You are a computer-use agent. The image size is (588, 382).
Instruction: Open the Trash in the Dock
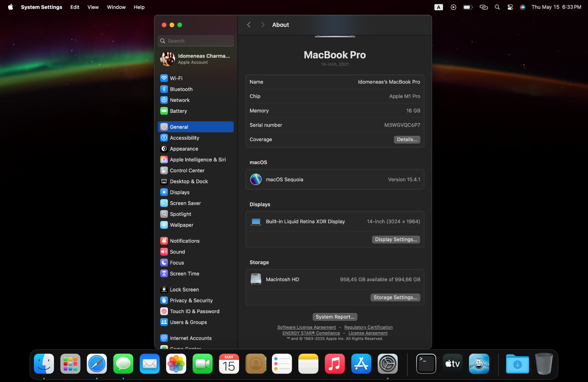click(x=544, y=364)
